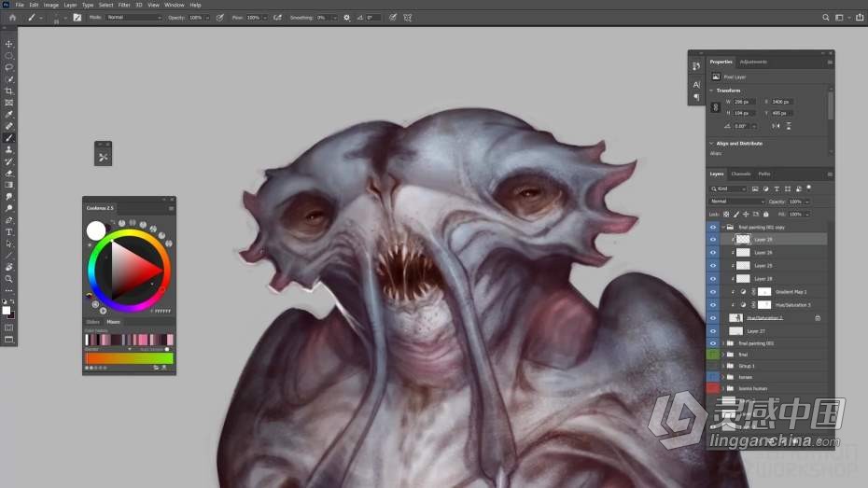Screen dimensions: 868x488
Task: Select the Hand tool
Action: 8,267
